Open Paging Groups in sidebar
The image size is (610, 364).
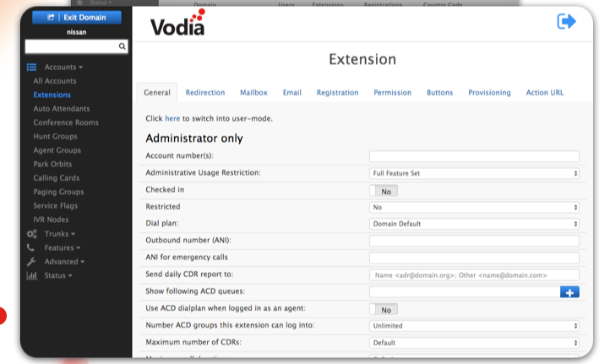tap(58, 192)
